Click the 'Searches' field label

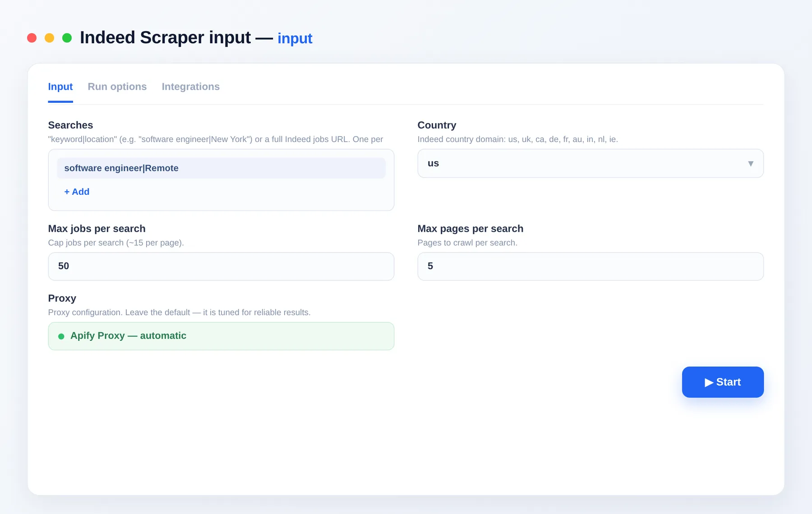point(70,125)
